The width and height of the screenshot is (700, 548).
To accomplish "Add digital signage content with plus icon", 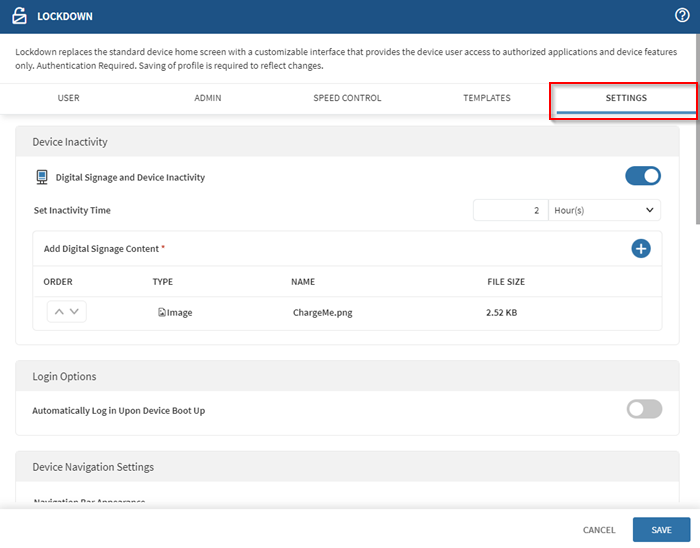I will click(641, 249).
